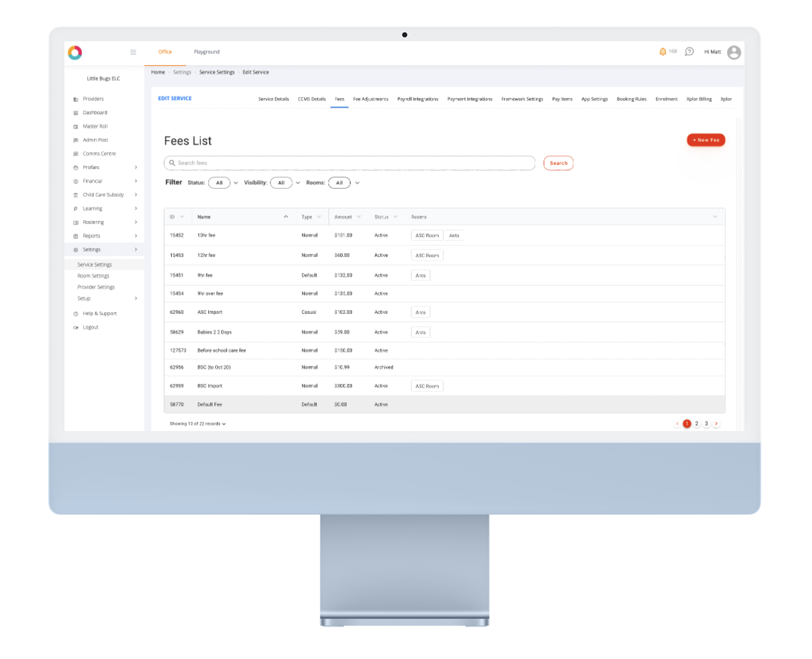The image size is (812, 659).
Task: Expand the Financial sidebar section
Action: (x=93, y=181)
